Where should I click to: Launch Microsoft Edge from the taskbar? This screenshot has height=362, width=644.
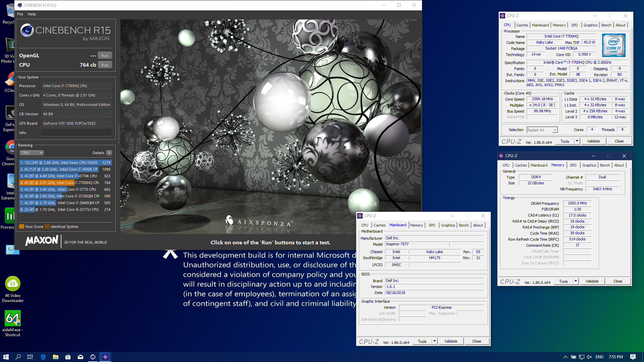pos(43,357)
